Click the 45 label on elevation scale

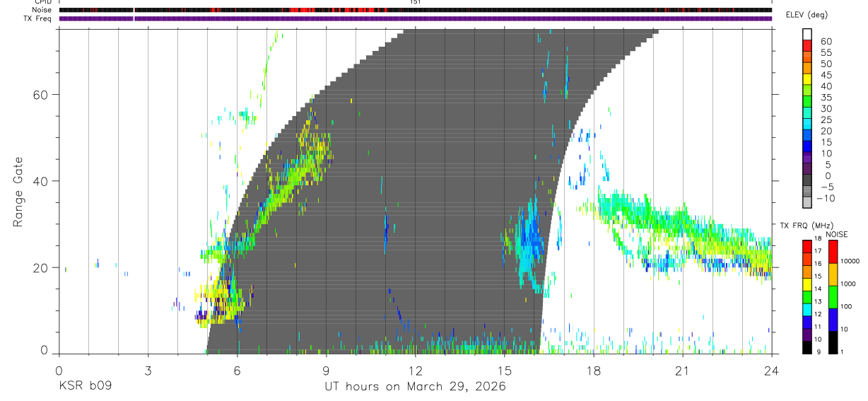pos(826,75)
